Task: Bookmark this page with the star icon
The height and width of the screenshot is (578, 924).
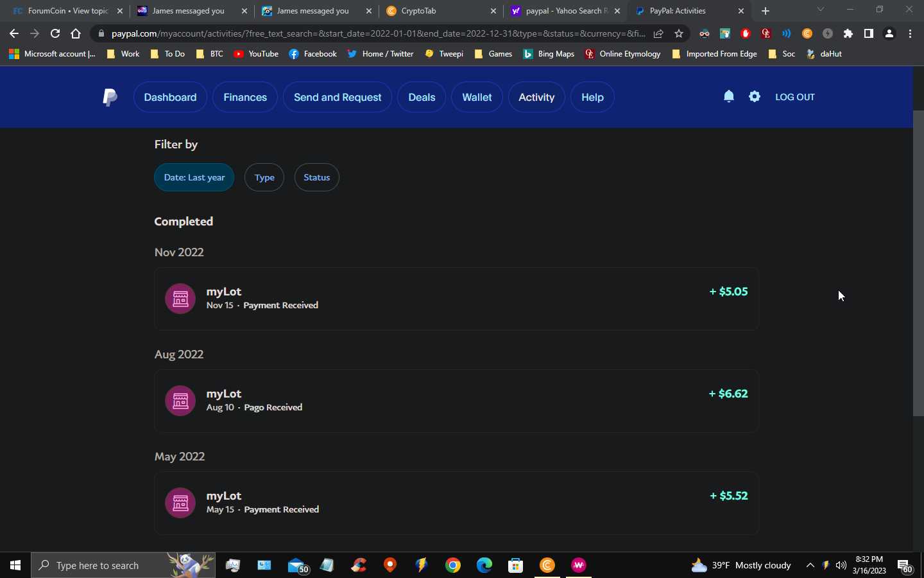Action: click(679, 33)
